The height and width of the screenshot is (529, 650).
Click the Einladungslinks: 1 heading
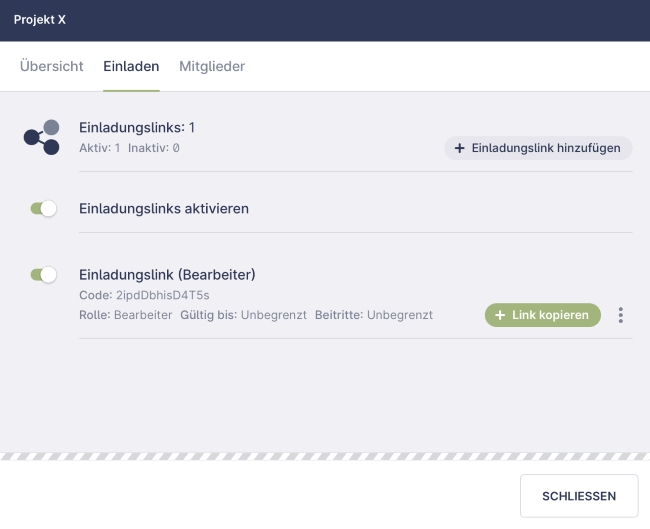tap(137, 127)
